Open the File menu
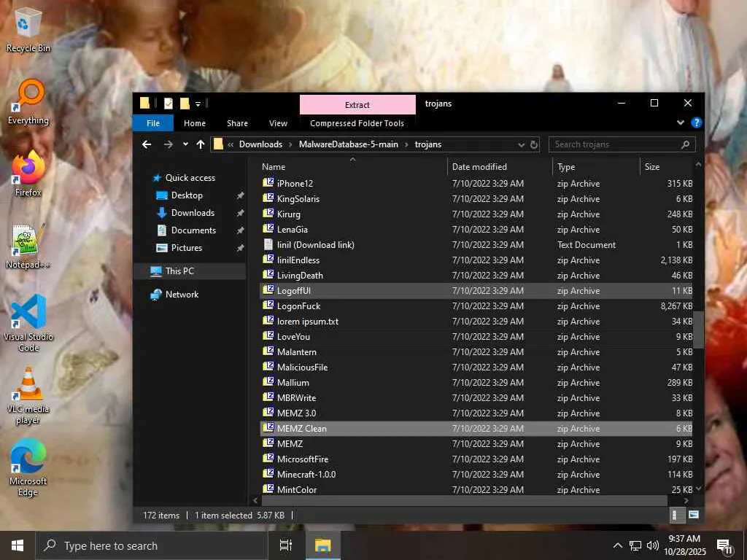Screen dimensions: 747x560 pyautogui.click(x=153, y=123)
